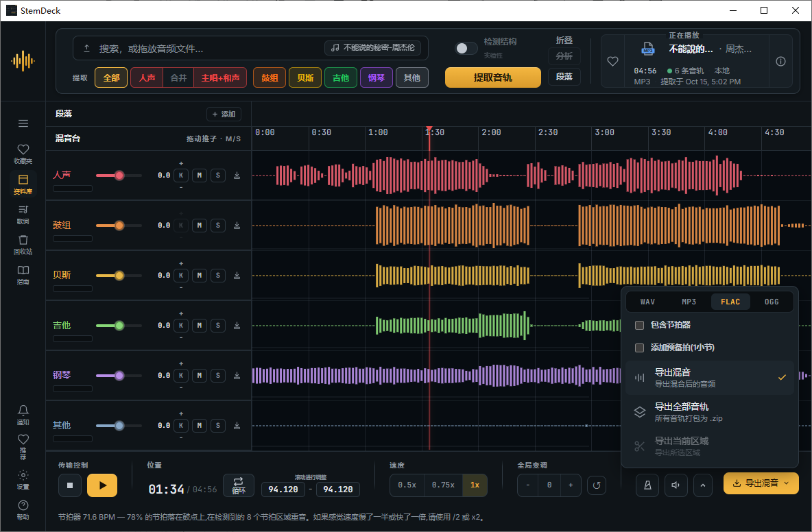Click the speaker volume icon
This screenshot has height=532, width=812.
tap(676, 485)
